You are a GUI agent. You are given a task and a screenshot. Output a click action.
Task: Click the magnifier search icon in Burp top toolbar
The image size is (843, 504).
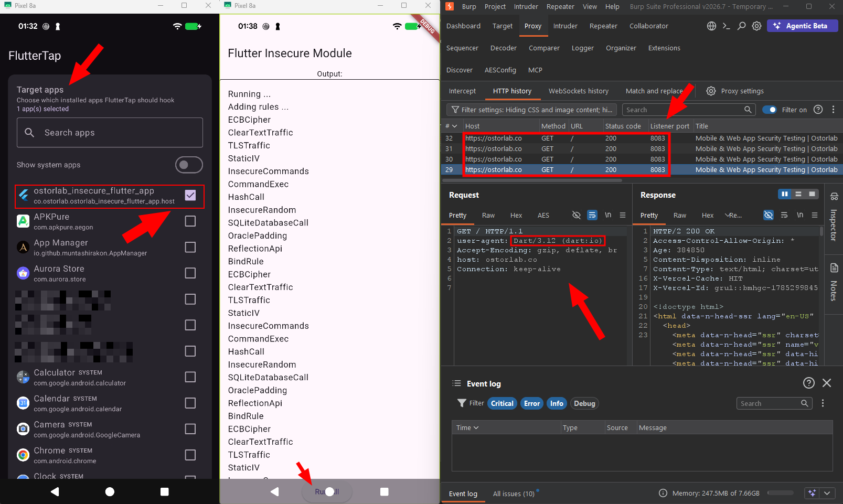pyautogui.click(x=741, y=26)
